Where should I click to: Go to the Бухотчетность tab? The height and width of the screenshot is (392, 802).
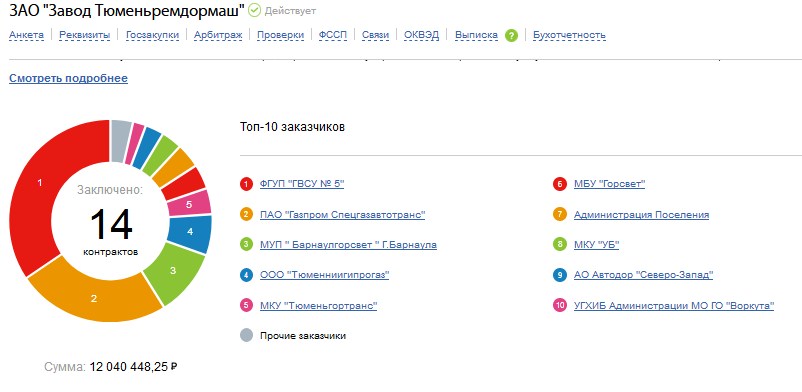coord(569,35)
